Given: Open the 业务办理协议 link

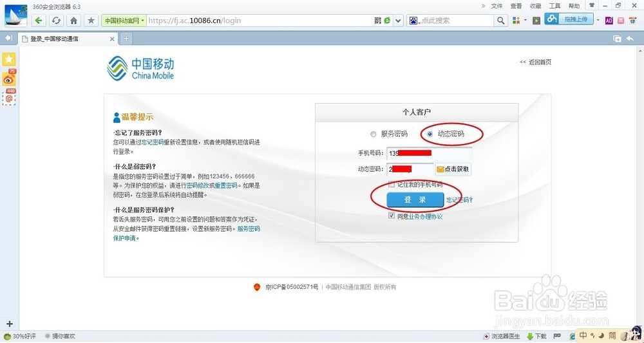Looking at the screenshot, I should pos(426,216).
